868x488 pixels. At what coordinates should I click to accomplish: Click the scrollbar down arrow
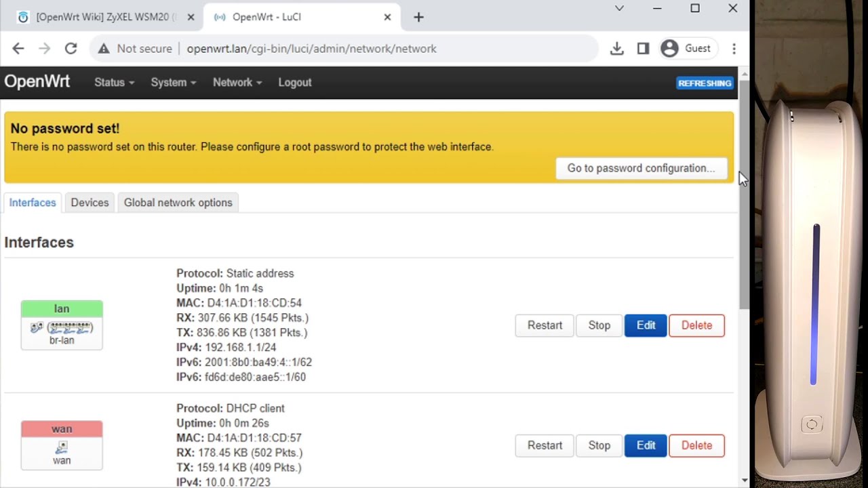[745, 481]
